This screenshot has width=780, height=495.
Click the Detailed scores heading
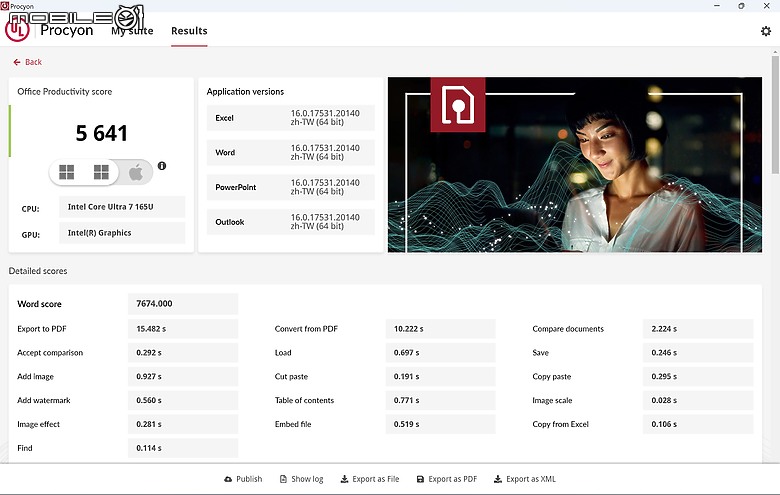point(38,271)
